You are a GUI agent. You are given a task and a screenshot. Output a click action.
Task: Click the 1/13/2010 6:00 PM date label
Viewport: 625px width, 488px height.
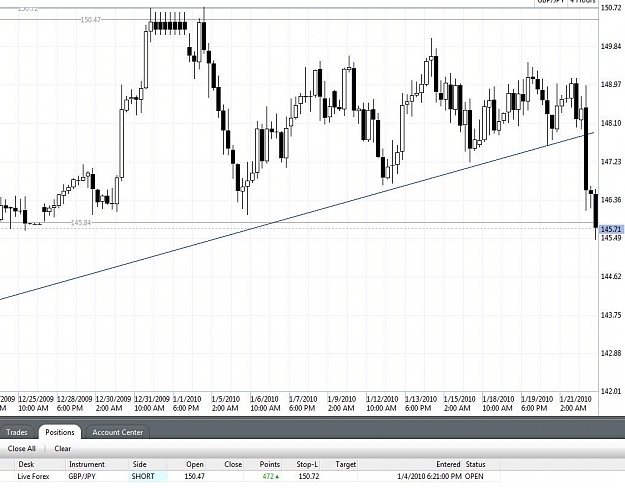click(x=420, y=403)
